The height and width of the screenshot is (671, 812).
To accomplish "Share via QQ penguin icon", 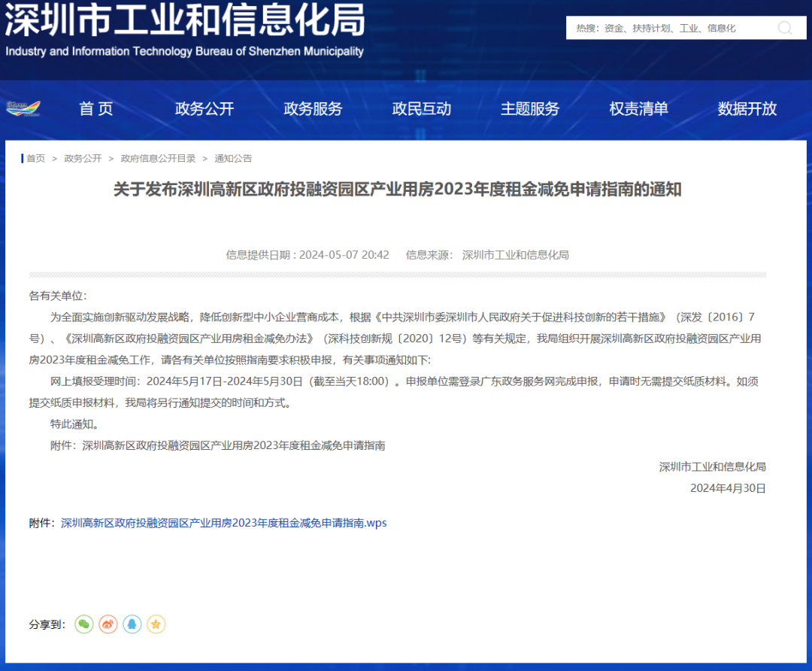I will click(132, 624).
